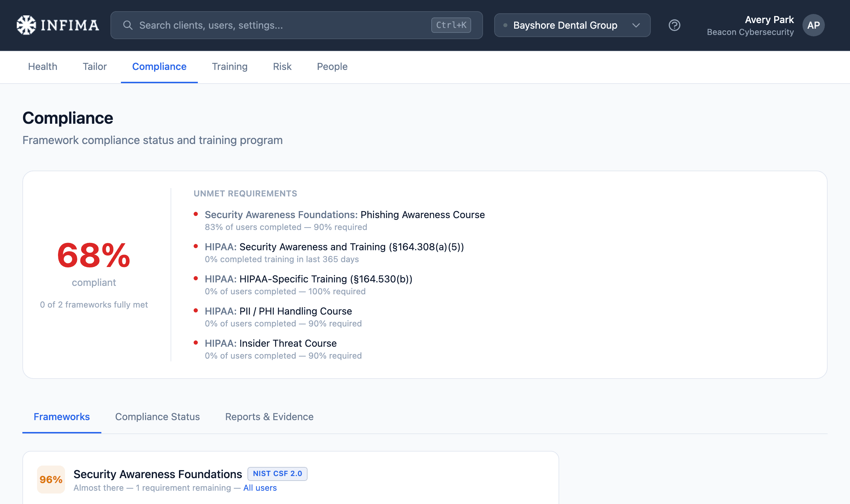Switch to the Training tab

pyautogui.click(x=230, y=66)
